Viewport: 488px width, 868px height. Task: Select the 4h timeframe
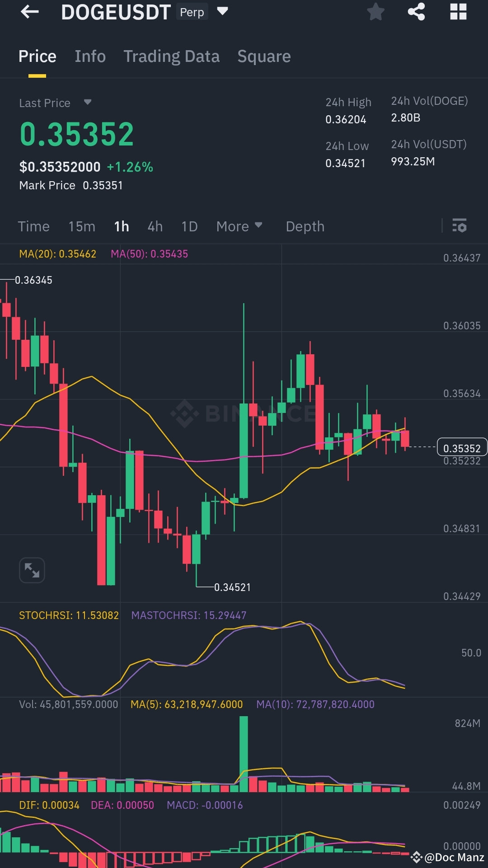(x=155, y=226)
